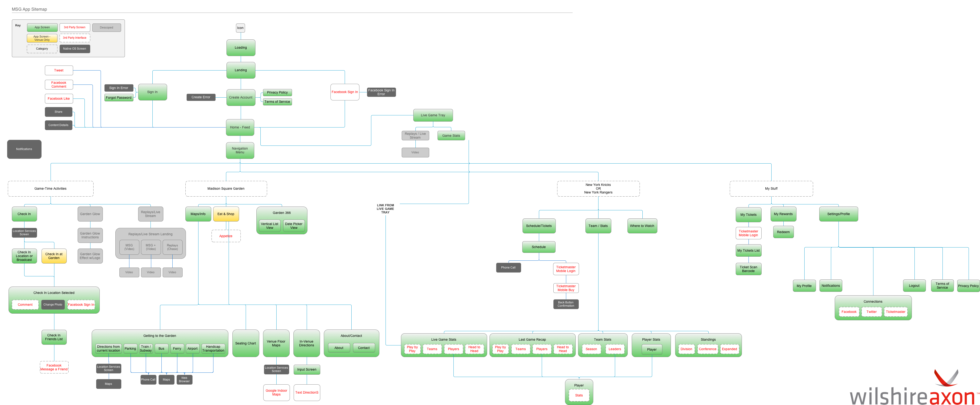
Task: Click the Create Error node
Action: (201, 97)
